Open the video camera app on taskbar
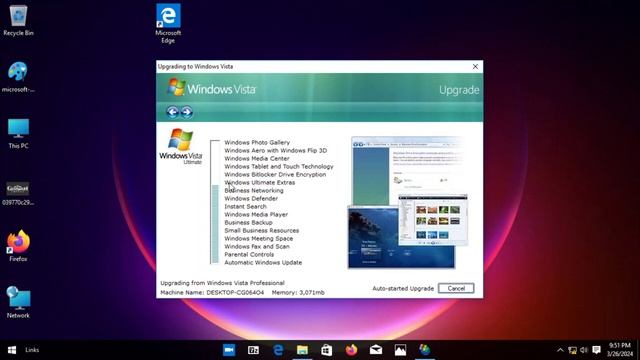 pyautogui.click(x=229, y=350)
